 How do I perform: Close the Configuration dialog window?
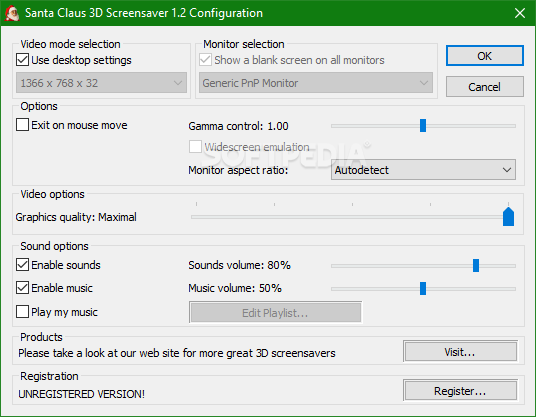point(520,13)
